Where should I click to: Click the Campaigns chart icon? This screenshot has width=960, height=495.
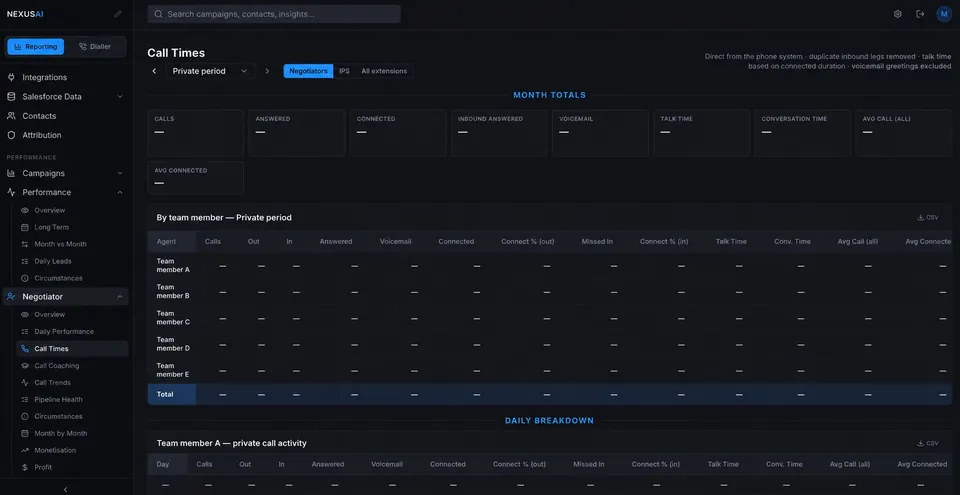click(x=11, y=173)
